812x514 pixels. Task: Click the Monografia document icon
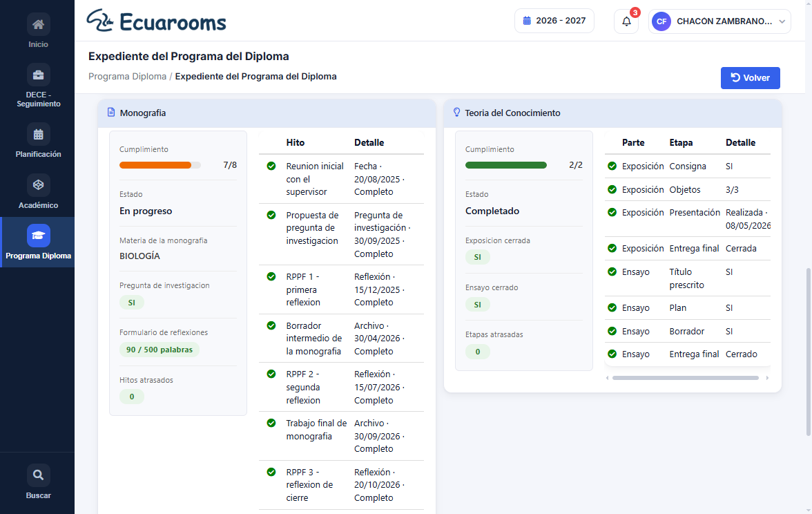pyautogui.click(x=110, y=113)
